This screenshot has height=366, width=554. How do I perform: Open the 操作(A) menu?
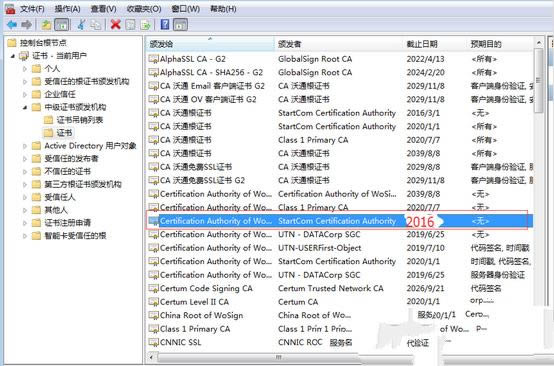coord(67,9)
